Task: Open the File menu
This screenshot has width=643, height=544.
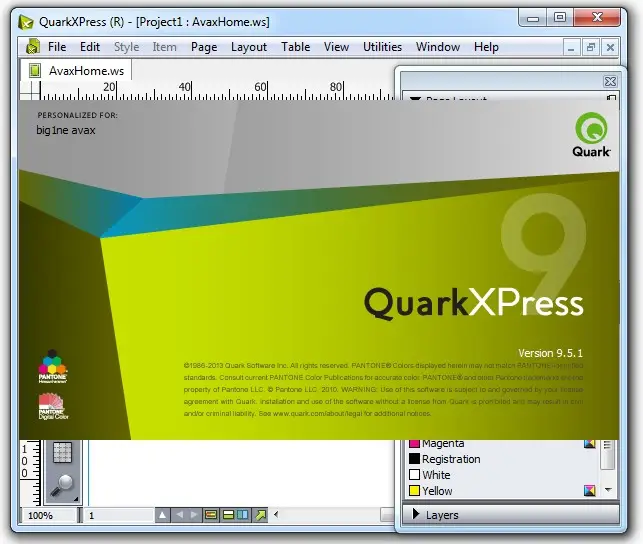Action: point(57,47)
